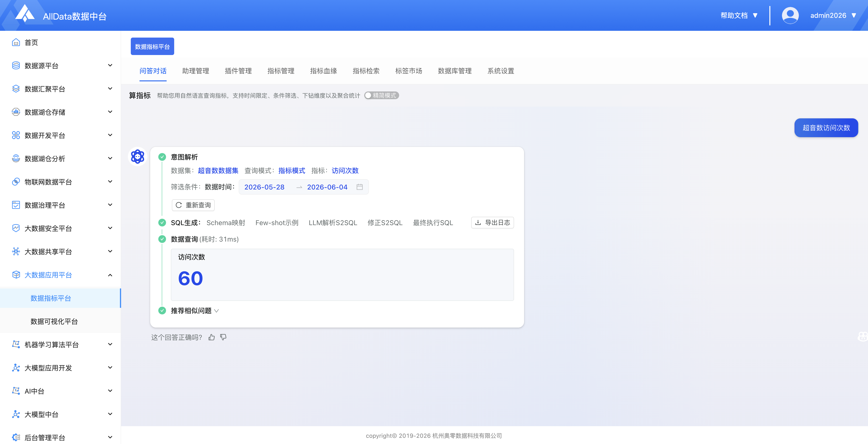868x444 pixels.
Task: Click the thumbs-up feedback icon
Action: (212, 337)
